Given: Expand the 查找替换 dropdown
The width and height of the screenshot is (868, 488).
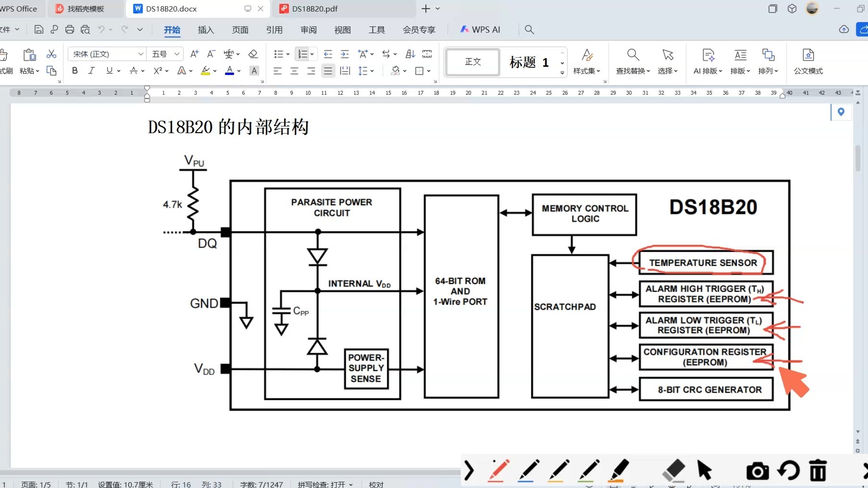Looking at the screenshot, I should (633, 71).
